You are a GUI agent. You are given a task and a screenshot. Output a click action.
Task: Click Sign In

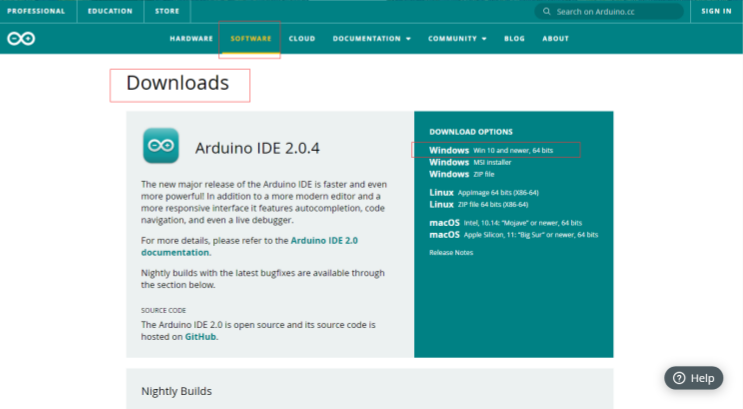click(716, 11)
